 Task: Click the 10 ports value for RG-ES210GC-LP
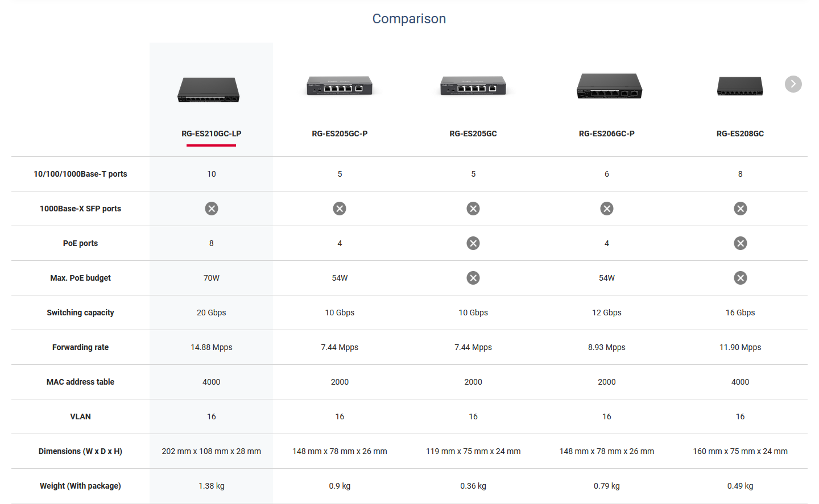(212, 174)
